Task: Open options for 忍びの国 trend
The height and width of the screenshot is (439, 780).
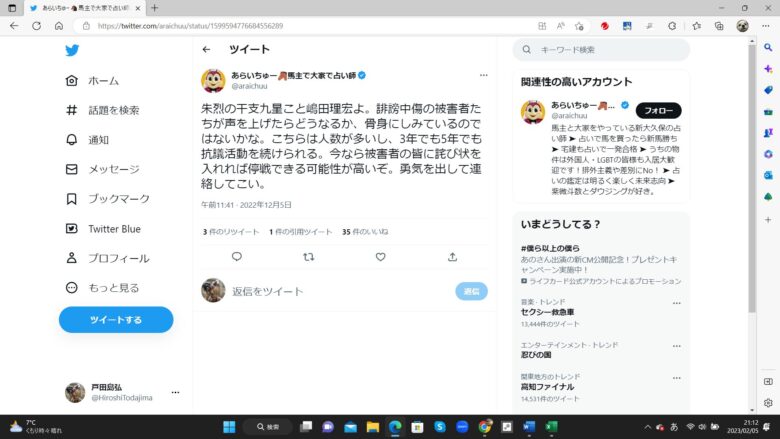Action: (x=677, y=346)
